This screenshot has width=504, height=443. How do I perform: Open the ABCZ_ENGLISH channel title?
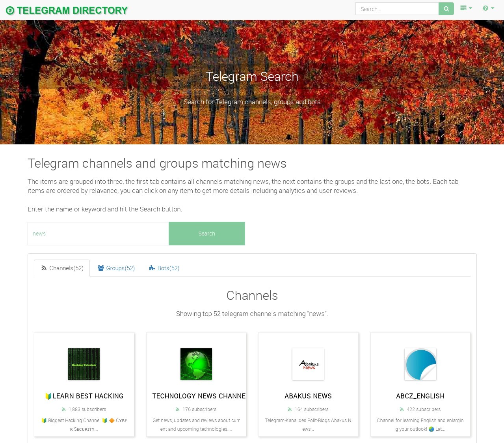click(420, 396)
